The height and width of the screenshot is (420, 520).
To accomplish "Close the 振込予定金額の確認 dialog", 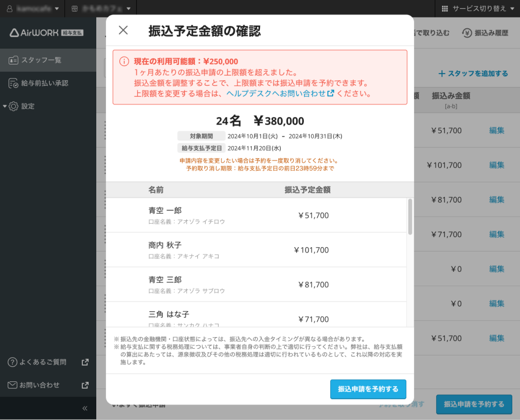I will point(123,30).
